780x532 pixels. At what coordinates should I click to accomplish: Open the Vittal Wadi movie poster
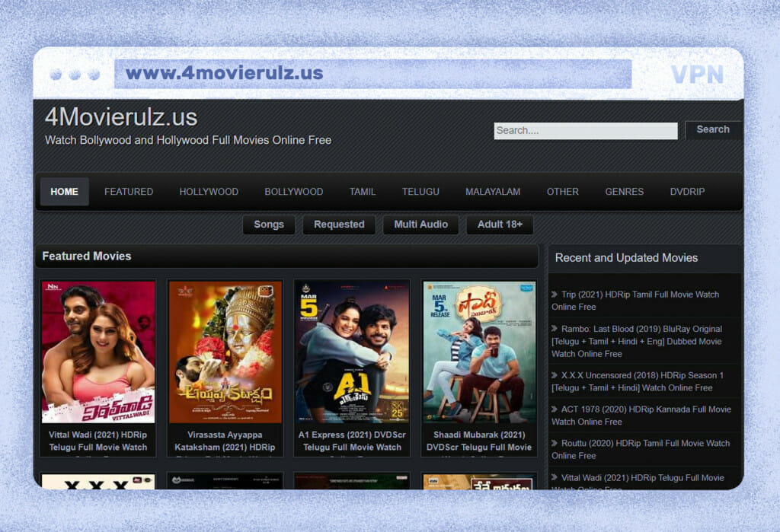[x=98, y=352]
